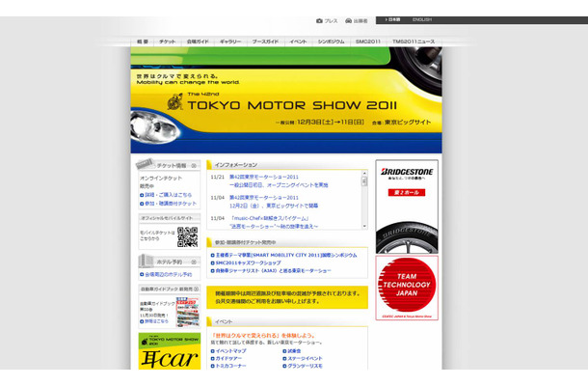This screenshot has width=588, height=386.
Task: Click the ticket icon on チケット情報 header
Action: (x=145, y=164)
